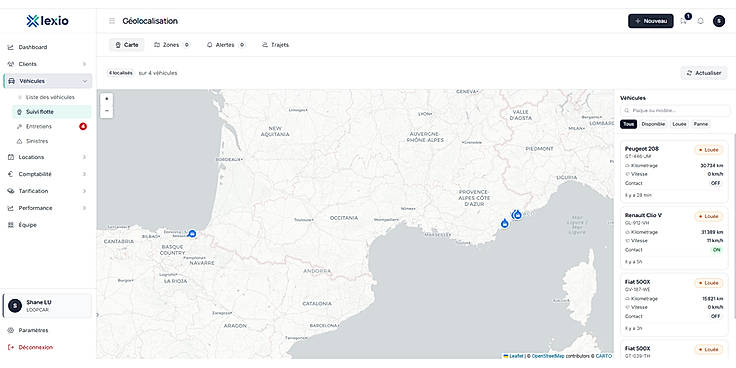Select the vehicle marker near Basque Country
The width and height of the screenshot is (736, 368).
coord(192,233)
